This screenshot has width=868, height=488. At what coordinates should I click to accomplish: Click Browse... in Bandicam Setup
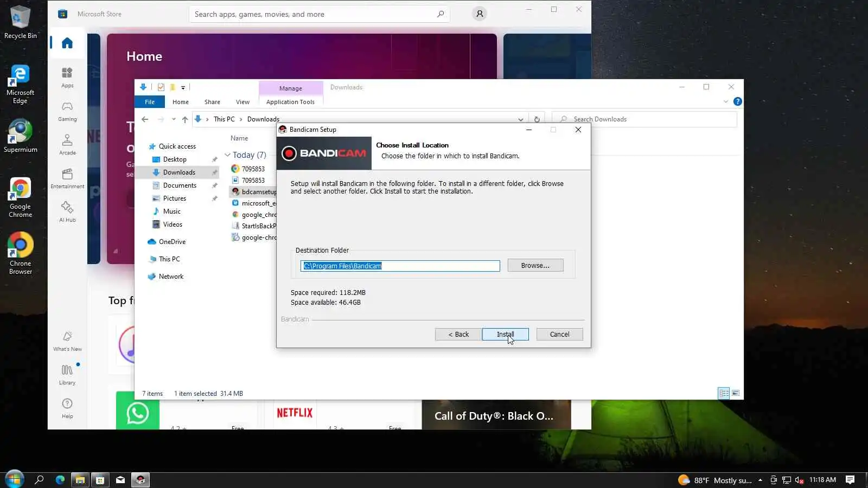coord(535,265)
